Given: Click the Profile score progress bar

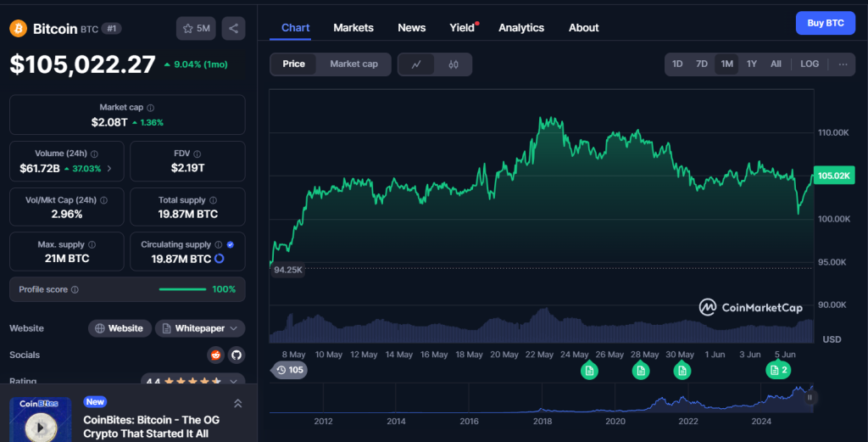Looking at the screenshot, I should pyautogui.click(x=182, y=289).
